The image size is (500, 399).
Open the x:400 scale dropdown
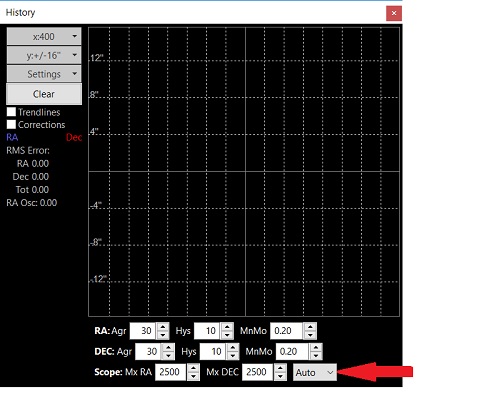[x=44, y=36]
